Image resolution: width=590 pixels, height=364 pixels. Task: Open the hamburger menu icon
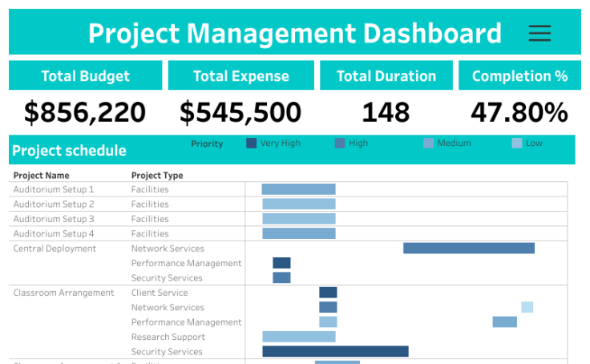[539, 33]
